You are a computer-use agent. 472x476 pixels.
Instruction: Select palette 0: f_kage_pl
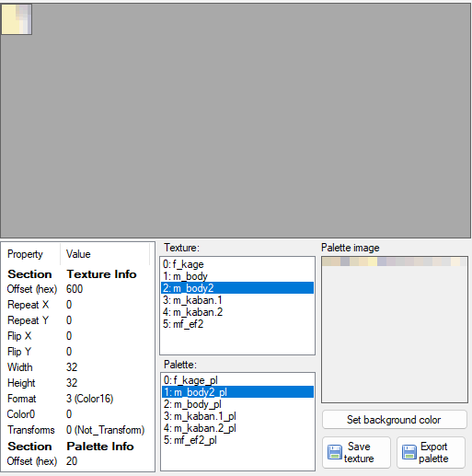(x=237, y=380)
